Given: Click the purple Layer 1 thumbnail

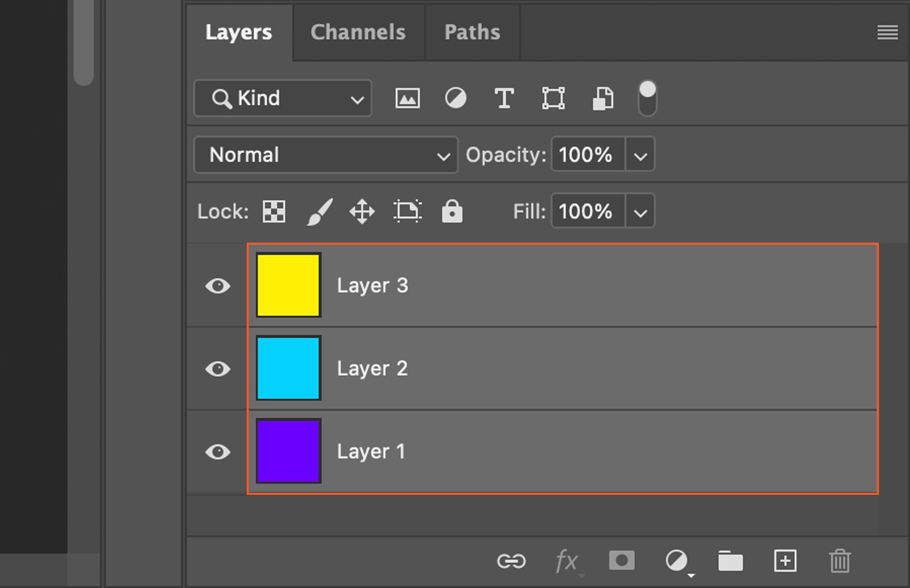Looking at the screenshot, I should [288, 451].
